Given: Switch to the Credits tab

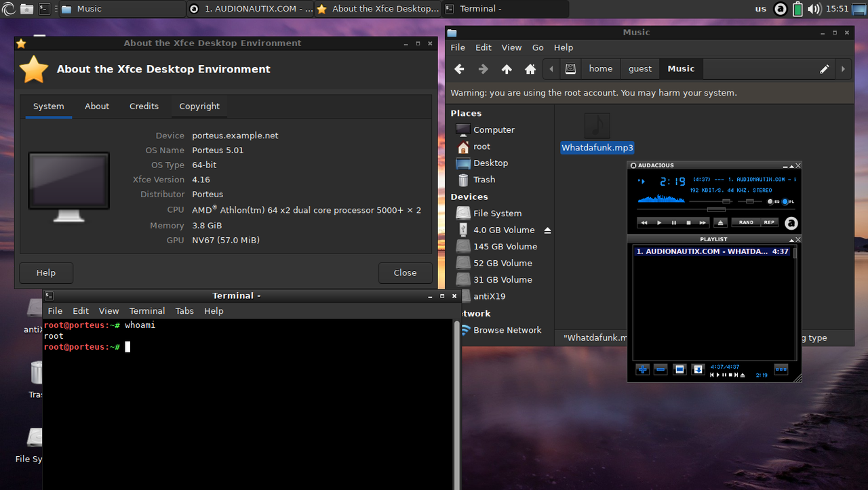Looking at the screenshot, I should 144,106.
